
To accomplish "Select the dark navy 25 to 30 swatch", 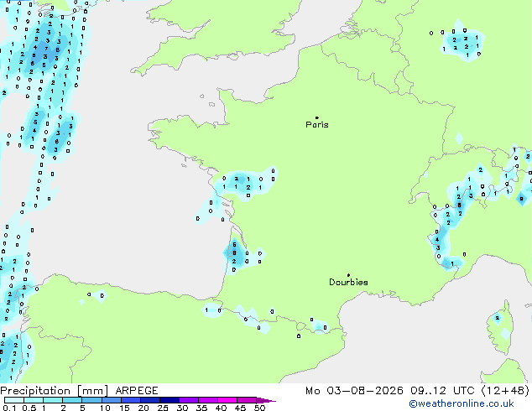I will (x=170, y=400).
